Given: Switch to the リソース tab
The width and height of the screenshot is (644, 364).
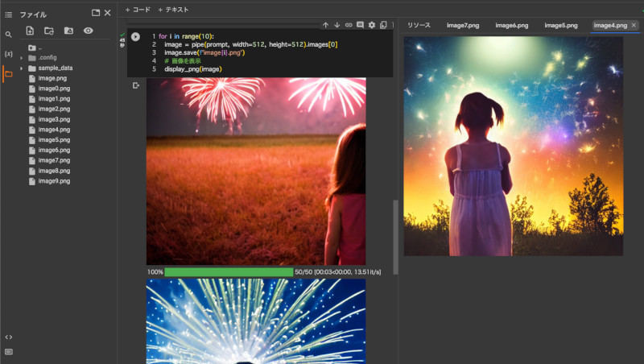Looking at the screenshot, I should point(419,26).
